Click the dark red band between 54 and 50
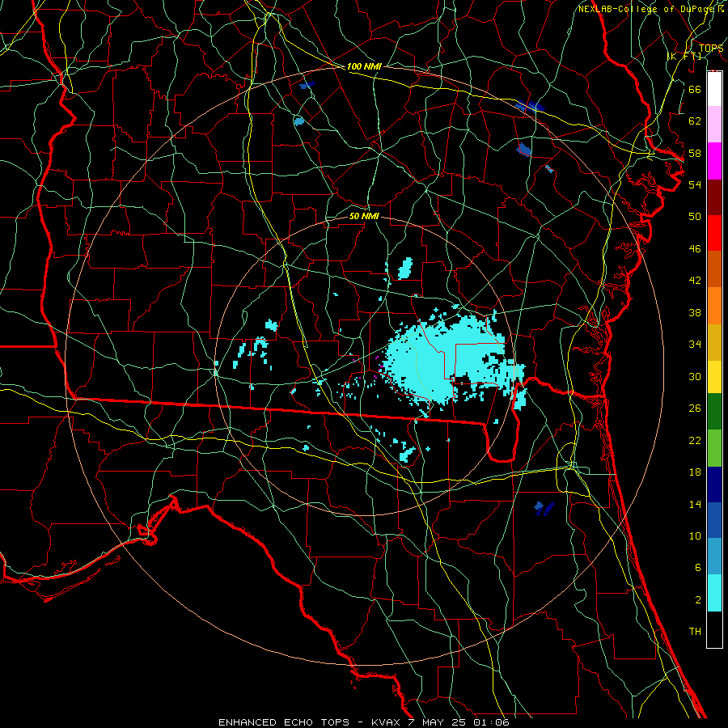The height and width of the screenshot is (728, 728). coord(714,197)
